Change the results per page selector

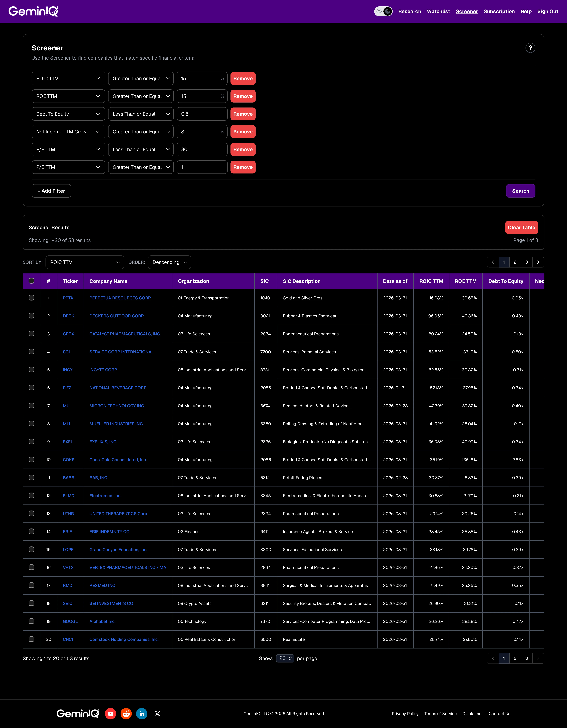(285, 658)
